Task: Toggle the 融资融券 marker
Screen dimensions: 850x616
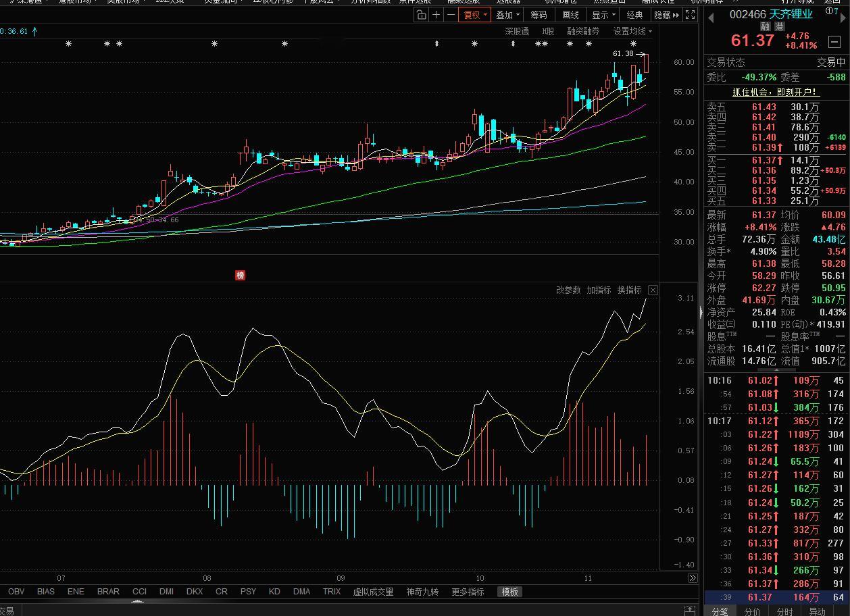Action: click(x=583, y=31)
